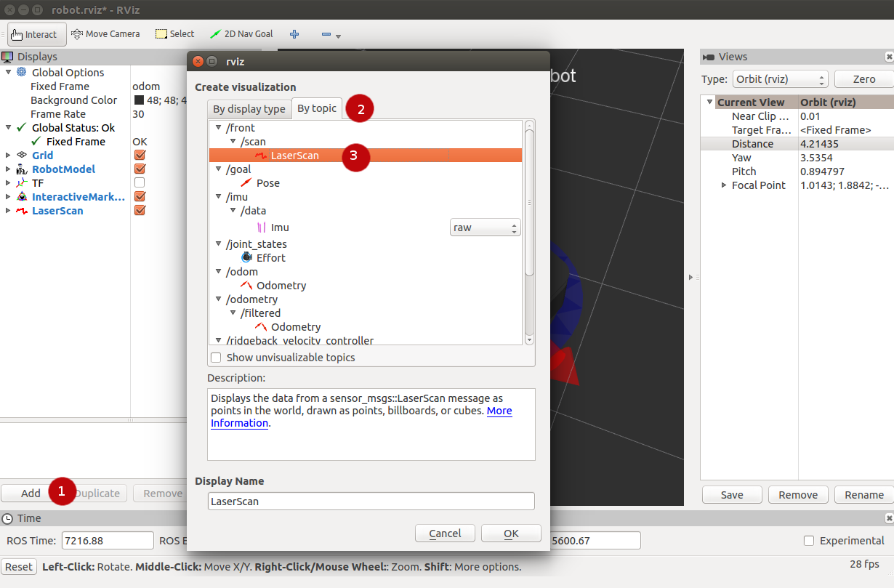Enable the TF display checkbox
Screen dimensions: 894x588
[140, 183]
